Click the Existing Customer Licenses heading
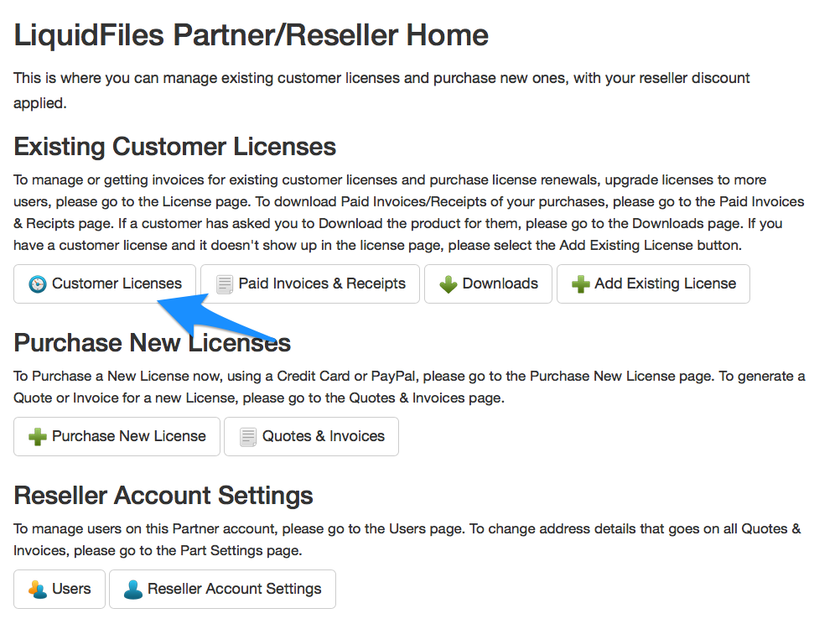Screen dimensions: 840x624 (x=174, y=146)
